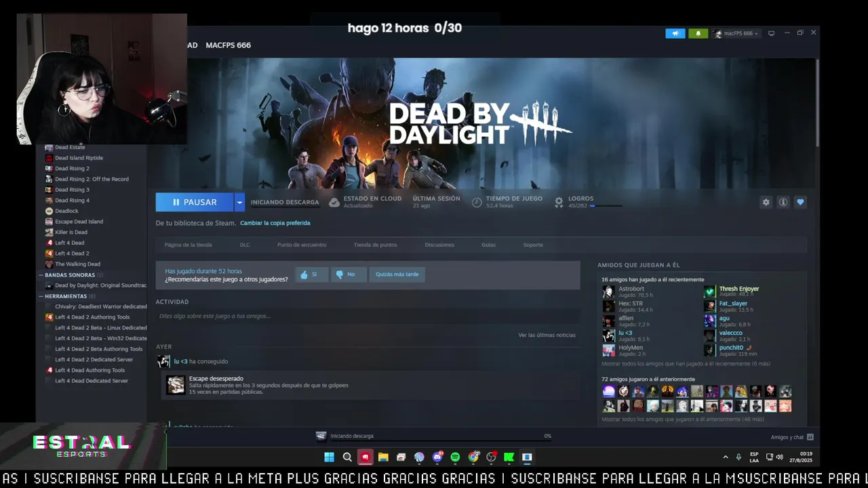This screenshot has width=868, height=488.
Task: Select Deadlock icon in library list
Action: pyautogui.click(x=49, y=211)
